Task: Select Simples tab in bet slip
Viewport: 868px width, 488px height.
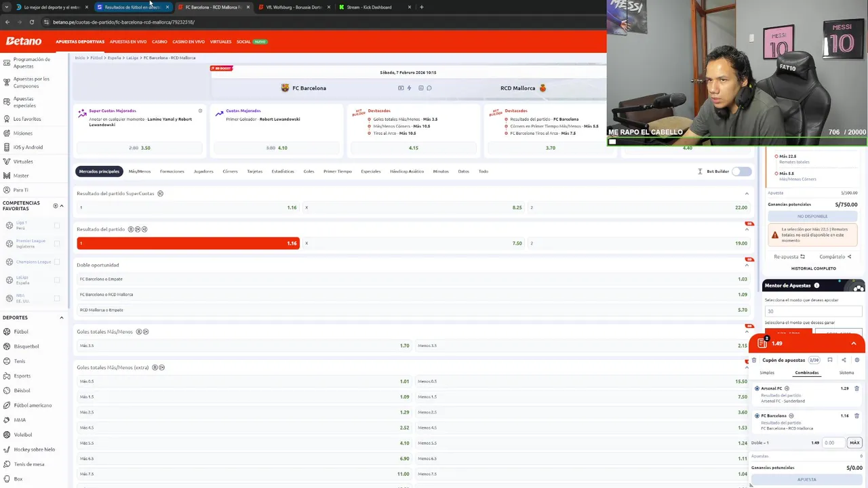Action: [x=767, y=373]
